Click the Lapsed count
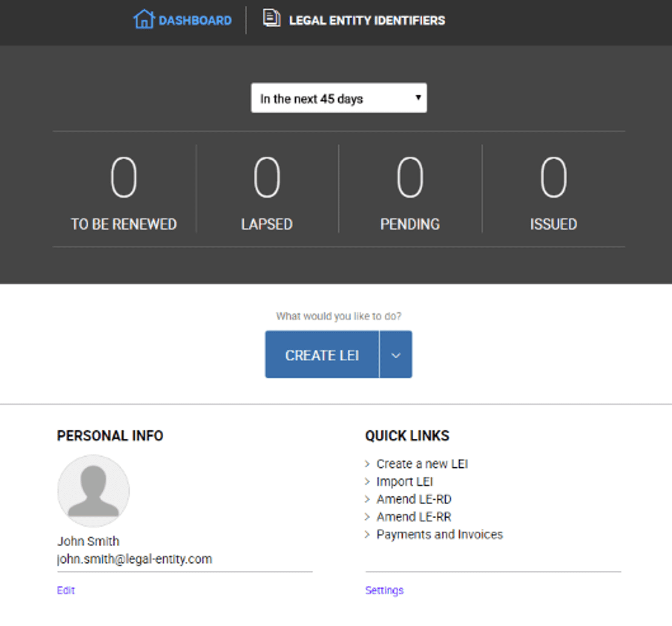The height and width of the screenshot is (626, 672). (x=267, y=177)
